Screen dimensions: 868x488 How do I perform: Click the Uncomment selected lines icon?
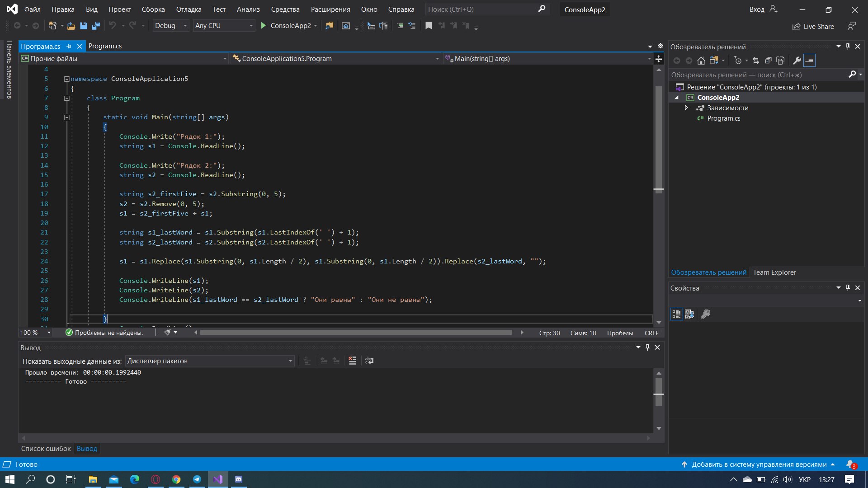point(412,26)
